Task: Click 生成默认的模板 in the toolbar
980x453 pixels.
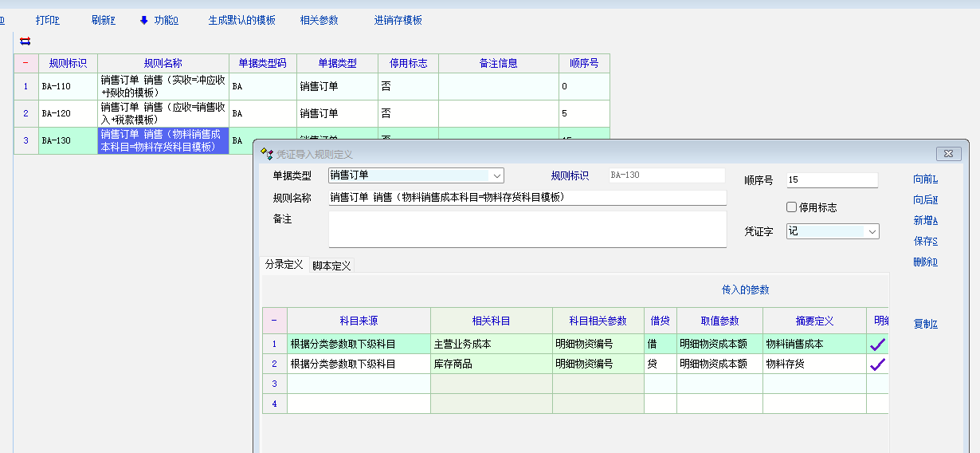Action: click(x=242, y=20)
